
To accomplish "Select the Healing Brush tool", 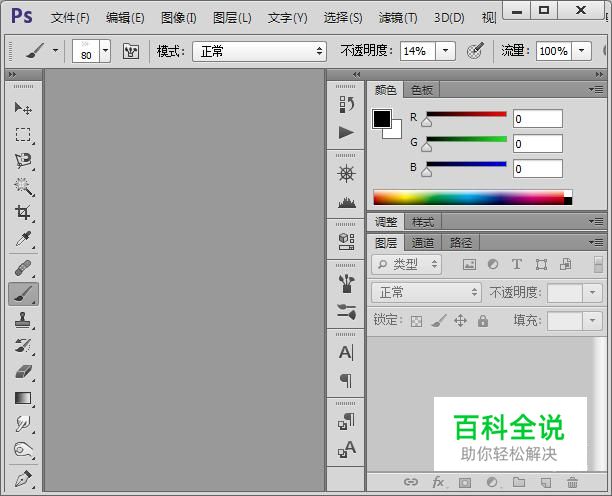I will [x=23, y=268].
